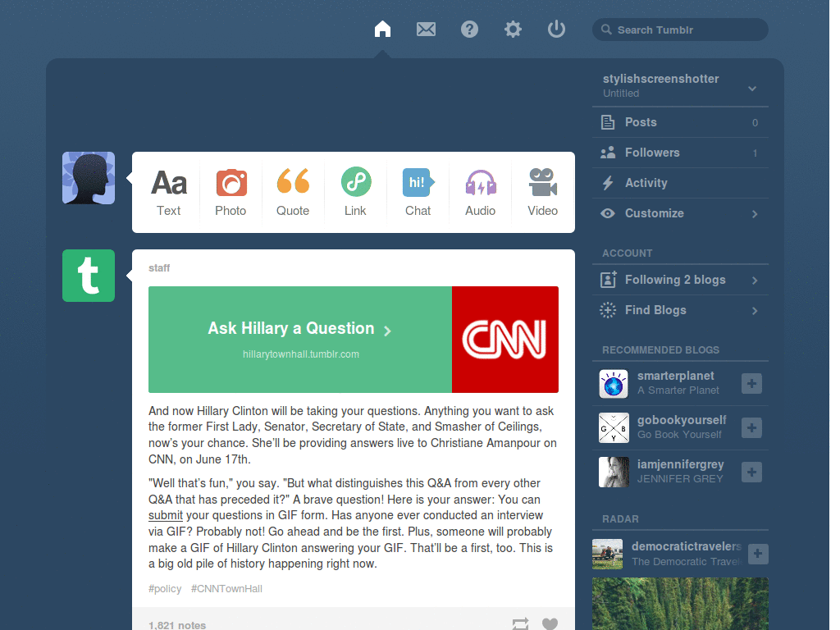This screenshot has width=840, height=630.
Task: Open the iamjennifergrey blog avatar
Action: [614, 472]
